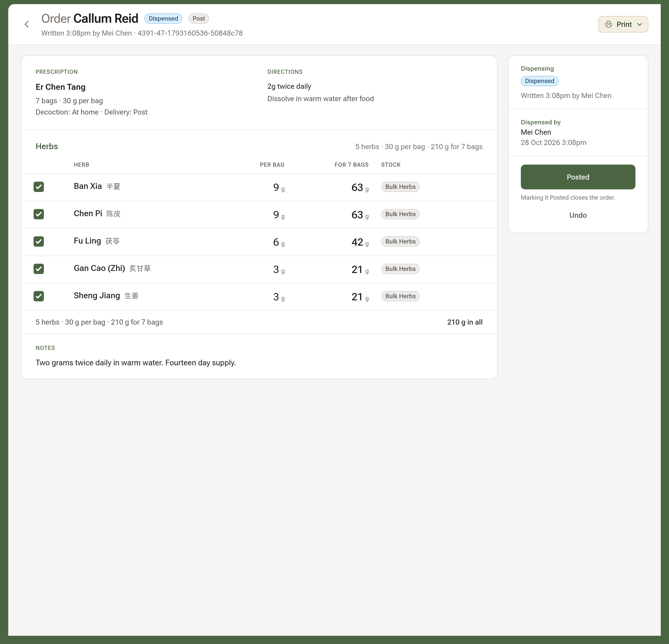Go back using the left chevron arrow
Screen dimensions: 669x644
coord(27,24)
